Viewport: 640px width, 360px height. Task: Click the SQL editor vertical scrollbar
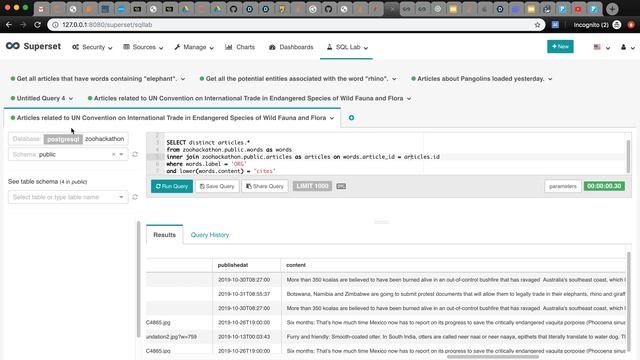point(628,156)
